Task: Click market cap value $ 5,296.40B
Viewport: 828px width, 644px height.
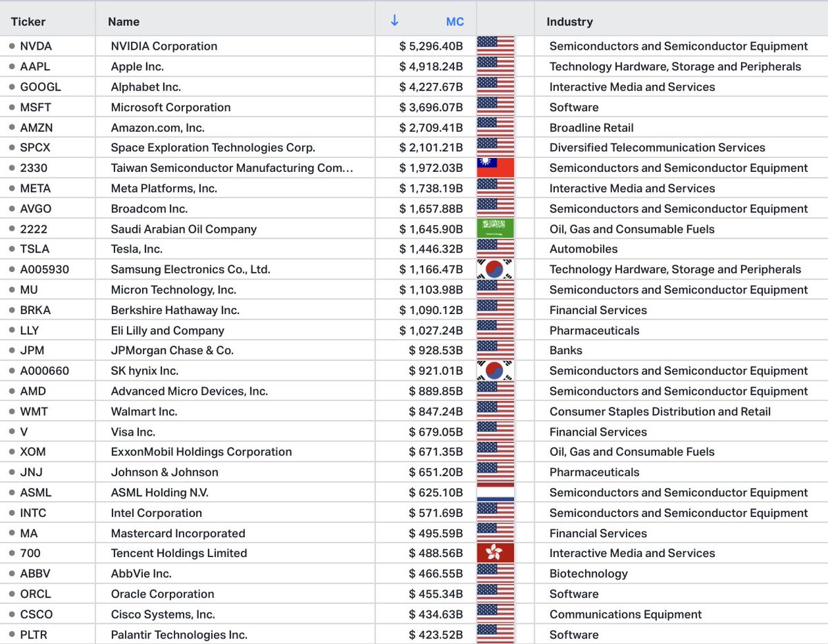Action: tap(431, 46)
